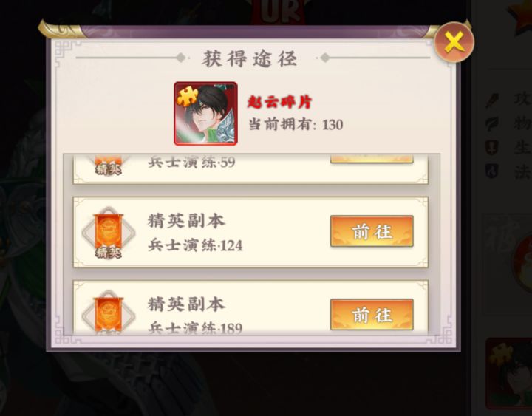Click 前往 for 兵士演练·189
Screen dimensions: 532x416
(x=372, y=315)
